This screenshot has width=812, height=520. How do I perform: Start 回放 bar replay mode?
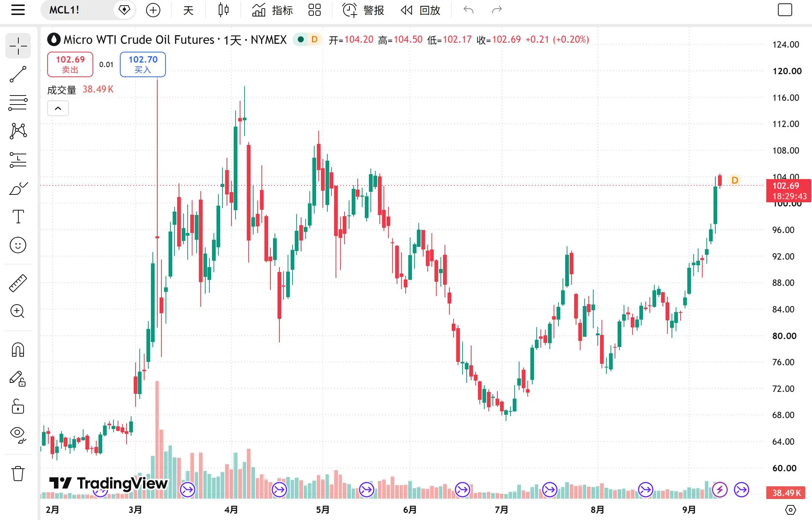click(421, 10)
